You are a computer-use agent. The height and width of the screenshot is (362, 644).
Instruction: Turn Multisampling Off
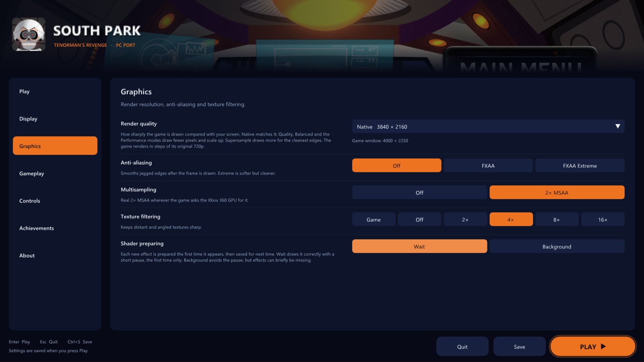click(419, 192)
